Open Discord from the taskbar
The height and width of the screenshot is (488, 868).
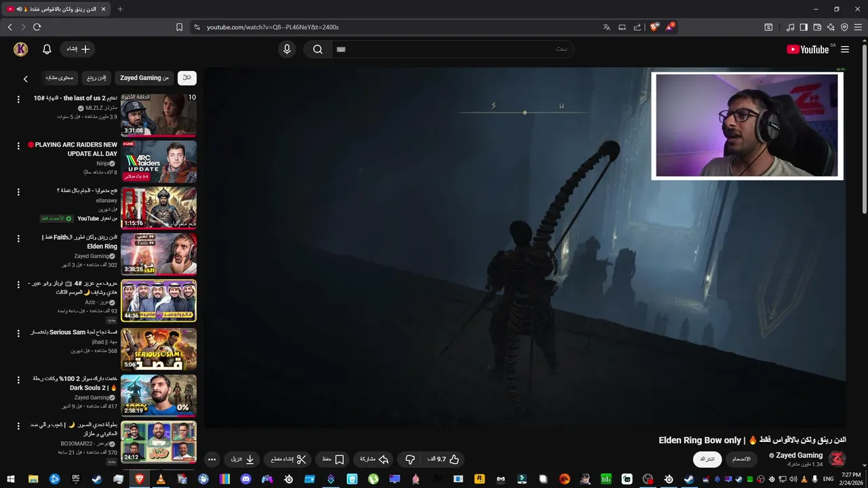click(x=245, y=479)
